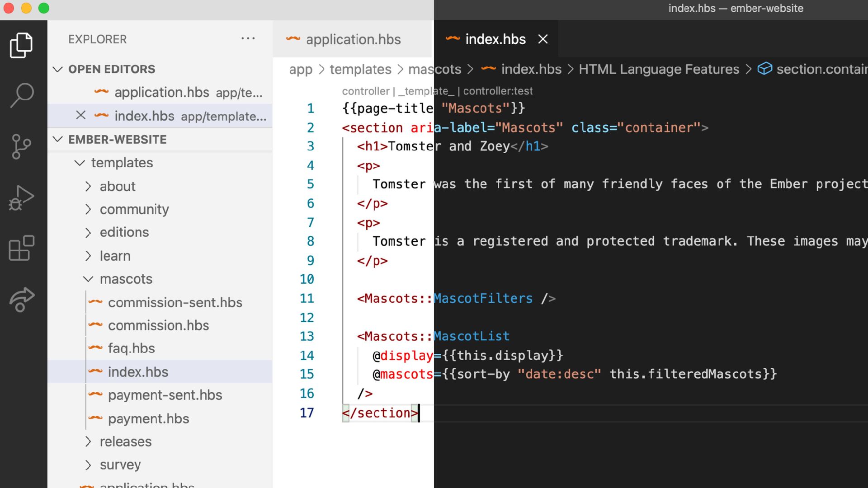Expand the about folder
The width and height of the screenshot is (868, 488).
88,186
